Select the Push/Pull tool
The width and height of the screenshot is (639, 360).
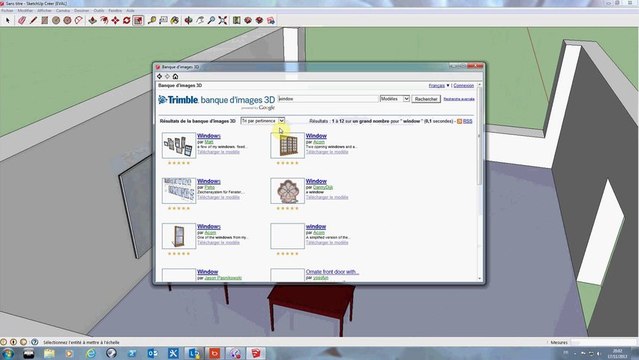(x=93, y=20)
